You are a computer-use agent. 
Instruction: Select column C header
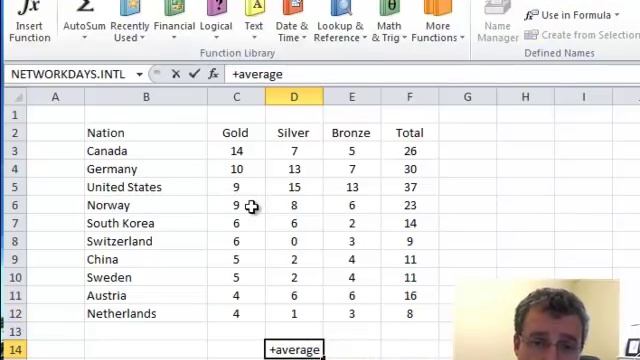236,97
